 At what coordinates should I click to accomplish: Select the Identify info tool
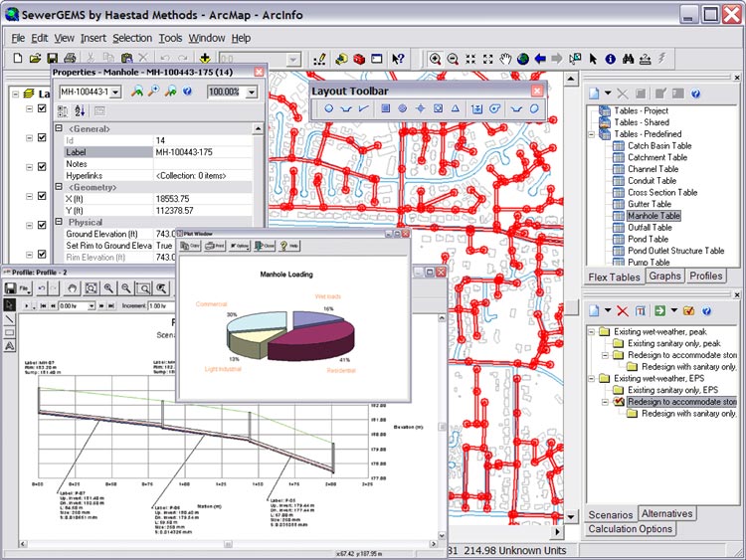[611, 59]
